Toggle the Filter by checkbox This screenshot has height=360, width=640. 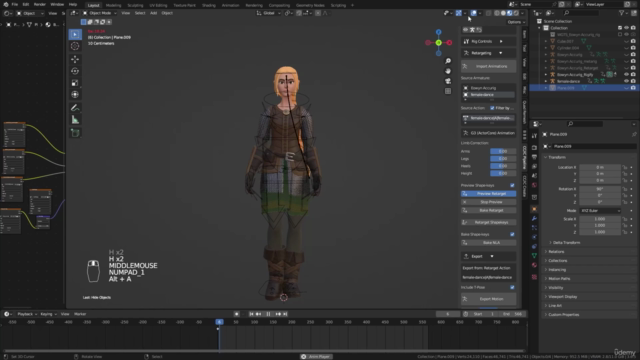coord(492,108)
